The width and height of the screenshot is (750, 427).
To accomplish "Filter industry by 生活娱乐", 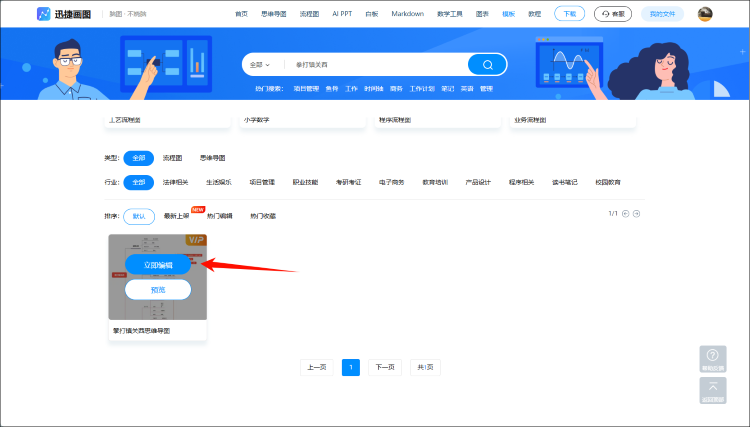I will pyautogui.click(x=219, y=183).
